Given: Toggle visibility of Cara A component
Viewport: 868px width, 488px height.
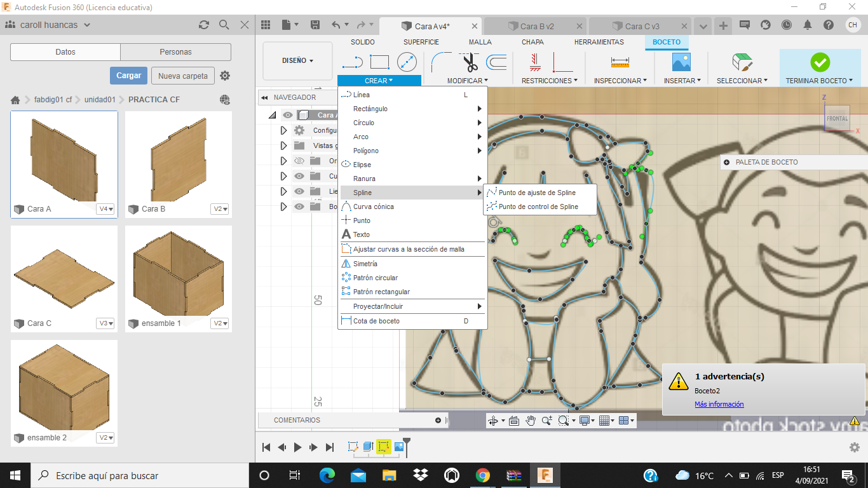Looking at the screenshot, I should pyautogui.click(x=288, y=115).
